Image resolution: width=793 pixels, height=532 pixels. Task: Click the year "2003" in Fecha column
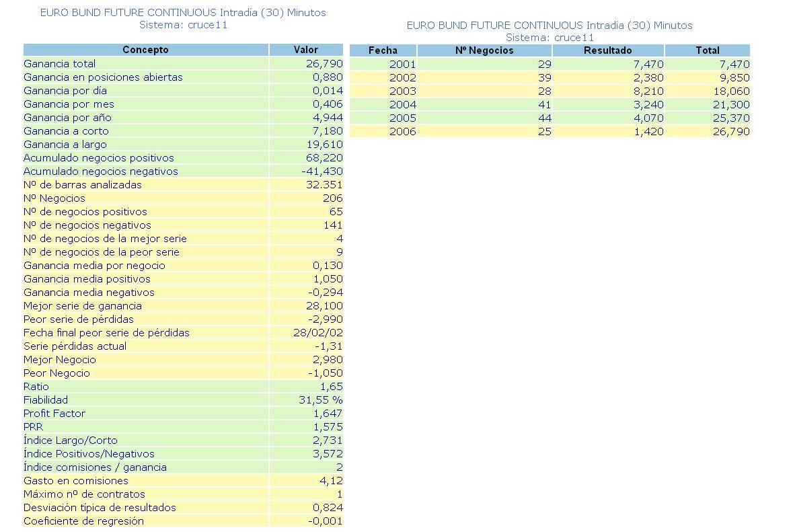[403, 91]
